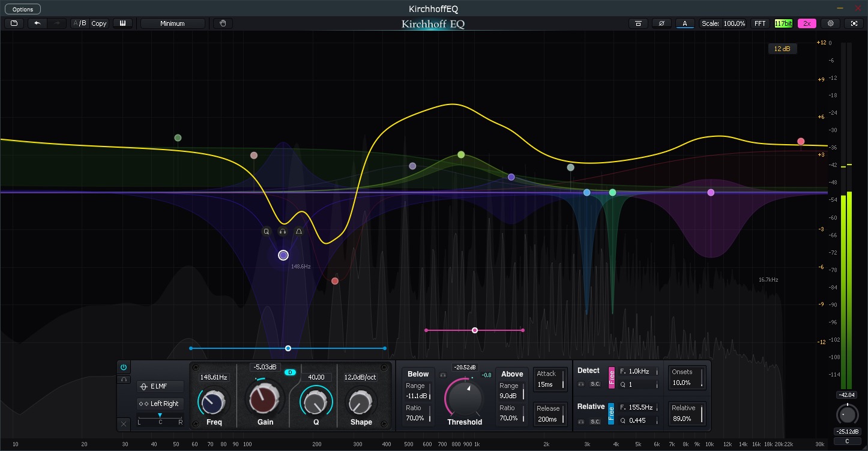Click the L C R pan slider marker

click(x=160, y=416)
